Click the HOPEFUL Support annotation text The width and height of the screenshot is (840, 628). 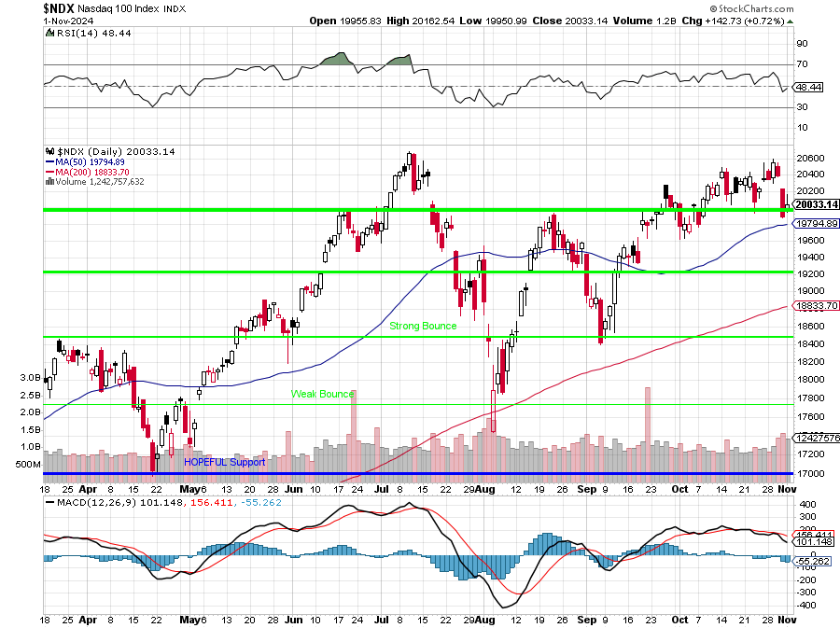224,462
